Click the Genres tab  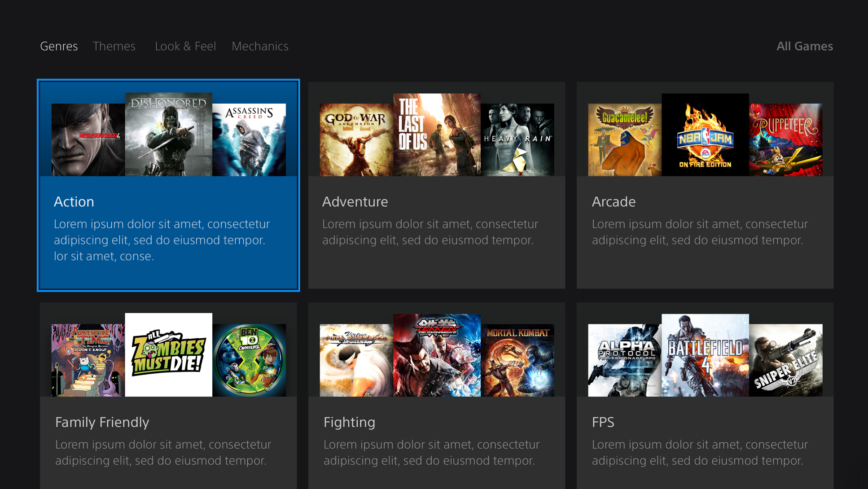click(x=59, y=46)
